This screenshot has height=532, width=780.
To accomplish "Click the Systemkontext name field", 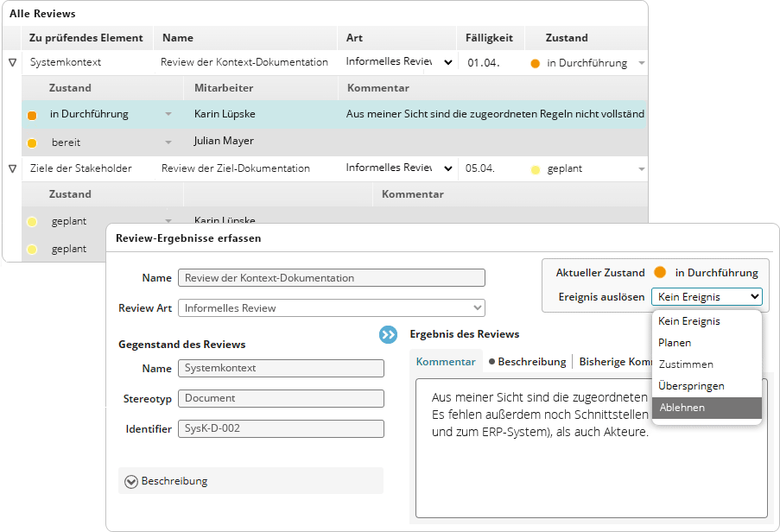I will pyautogui.click(x=281, y=369).
